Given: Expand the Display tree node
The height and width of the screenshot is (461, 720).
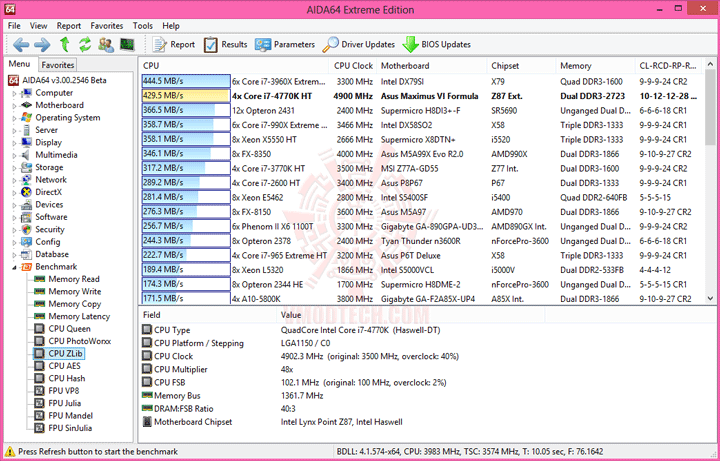Looking at the screenshot, I should click(x=14, y=143).
